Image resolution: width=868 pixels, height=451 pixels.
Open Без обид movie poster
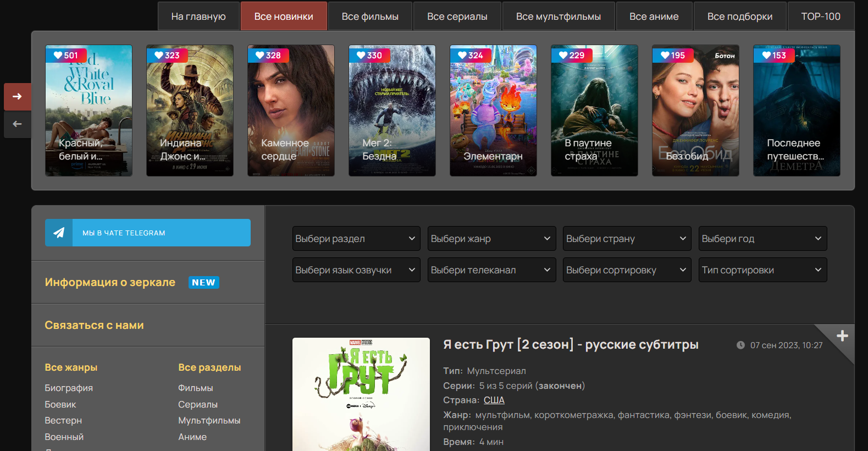(695, 111)
